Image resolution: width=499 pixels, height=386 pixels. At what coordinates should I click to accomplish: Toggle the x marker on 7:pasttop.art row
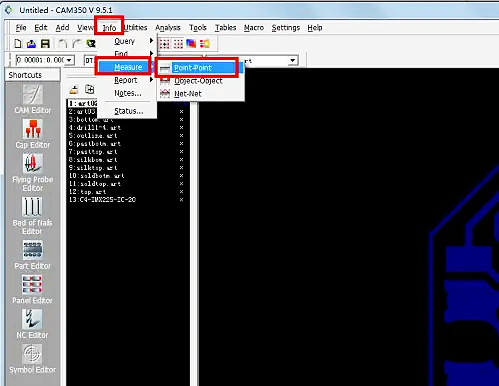pos(181,151)
